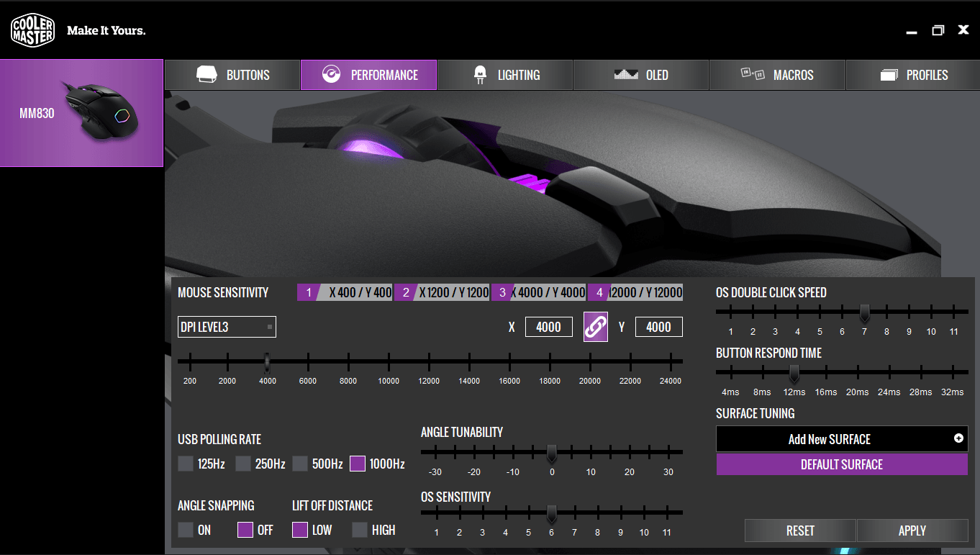
Task: Open the DPI LEVEL3 dropdown
Action: click(227, 327)
